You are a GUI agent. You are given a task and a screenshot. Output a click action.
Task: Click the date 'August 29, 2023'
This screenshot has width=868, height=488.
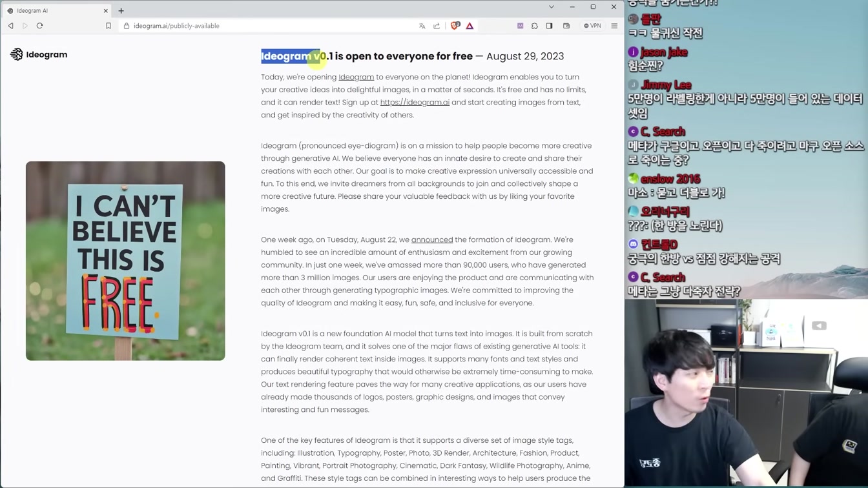525,56
